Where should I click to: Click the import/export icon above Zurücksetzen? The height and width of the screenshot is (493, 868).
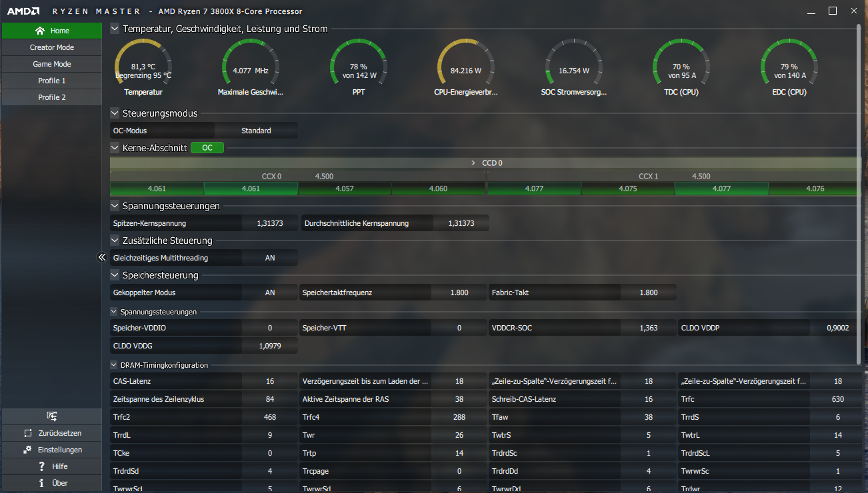point(51,416)
